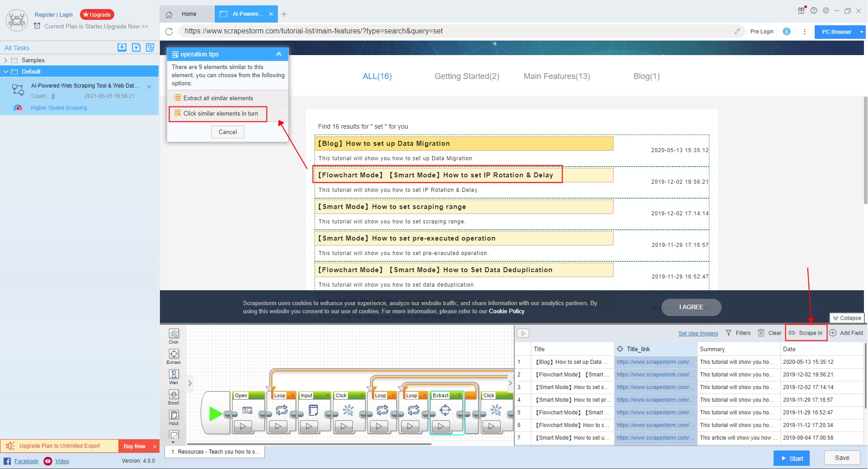Click the red Upgrade button
This screenshot has height=469, width=868.
97,14
